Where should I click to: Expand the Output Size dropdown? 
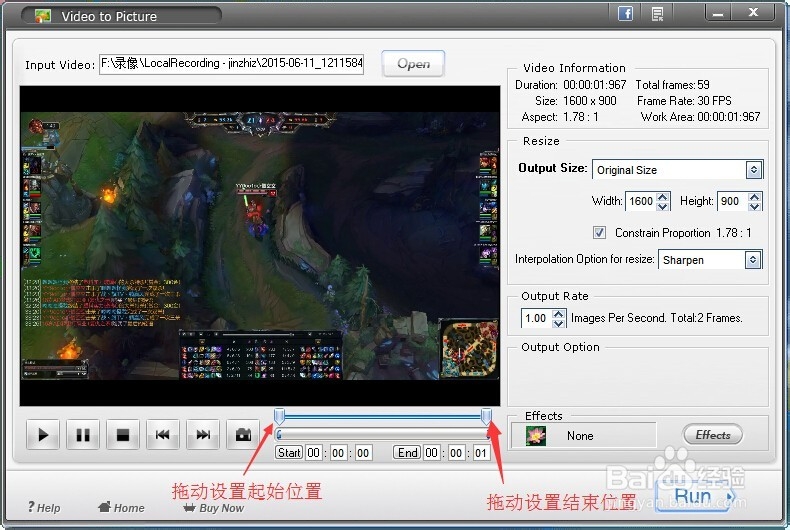[x=754, y=170]
